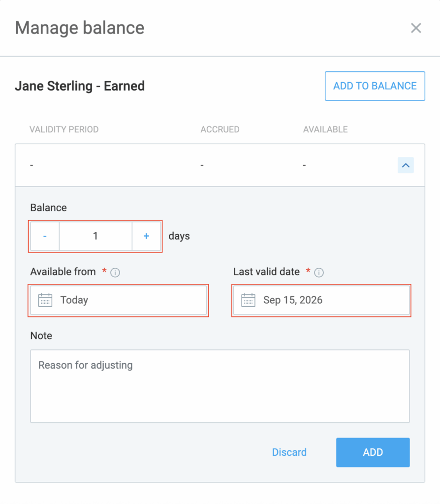Click the AVAILABLE column header
440x504 pixels.
pyautogui.click(x=325, y=129)
